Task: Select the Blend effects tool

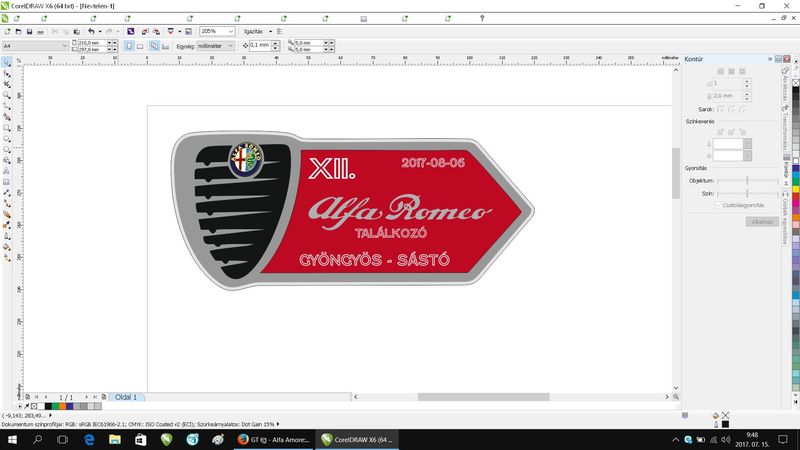Action: click(x=7, y=214)
